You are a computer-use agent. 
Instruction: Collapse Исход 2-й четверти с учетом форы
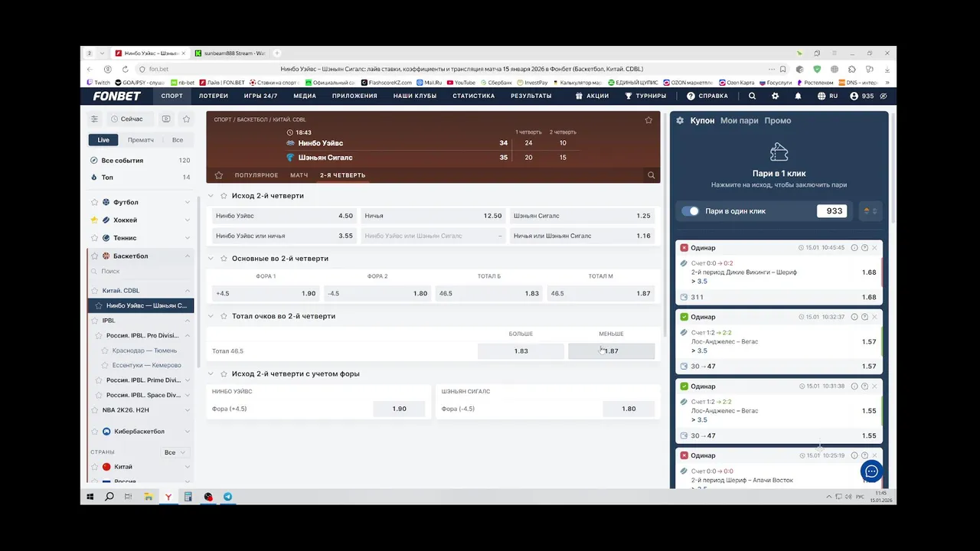[211, 374]
